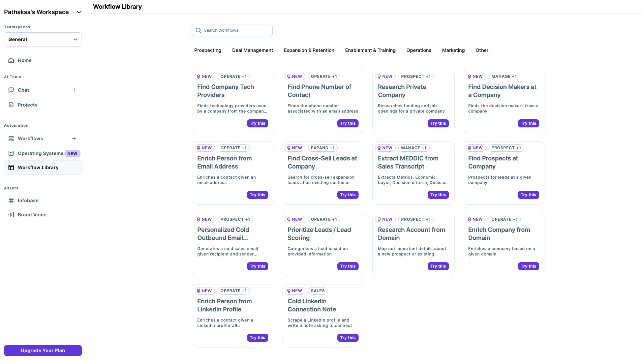Switch to the Deal Management tab
The width and height of the screenshot is (642, 364).
(x=252, y=50)
